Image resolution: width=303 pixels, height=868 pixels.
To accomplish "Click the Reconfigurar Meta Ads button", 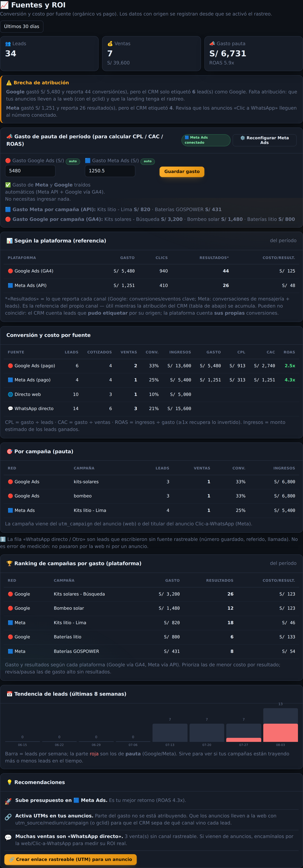I will (264, 140).
